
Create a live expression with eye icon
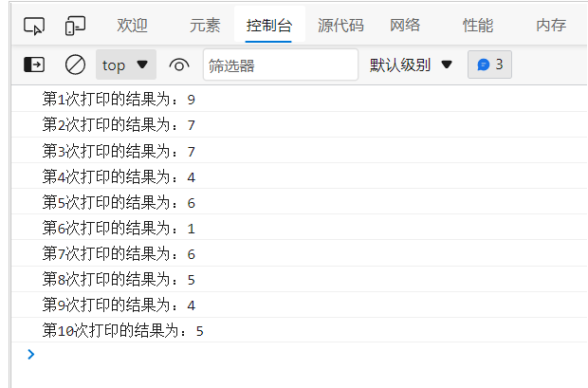[x=178, y=65]
